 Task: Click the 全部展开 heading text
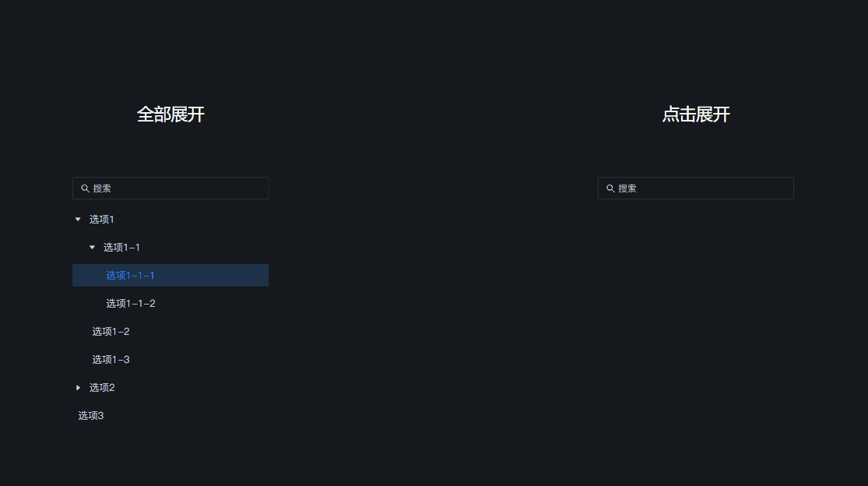coord(170,114)
